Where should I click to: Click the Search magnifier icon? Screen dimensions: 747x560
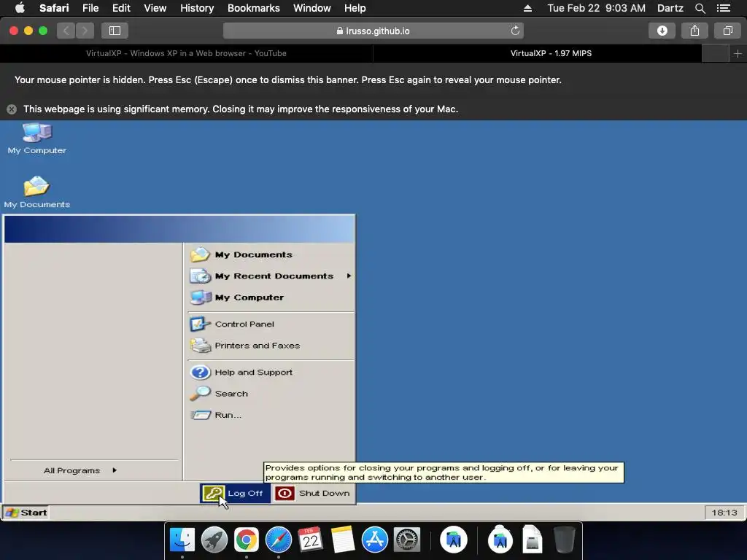[x=200, y=393]
